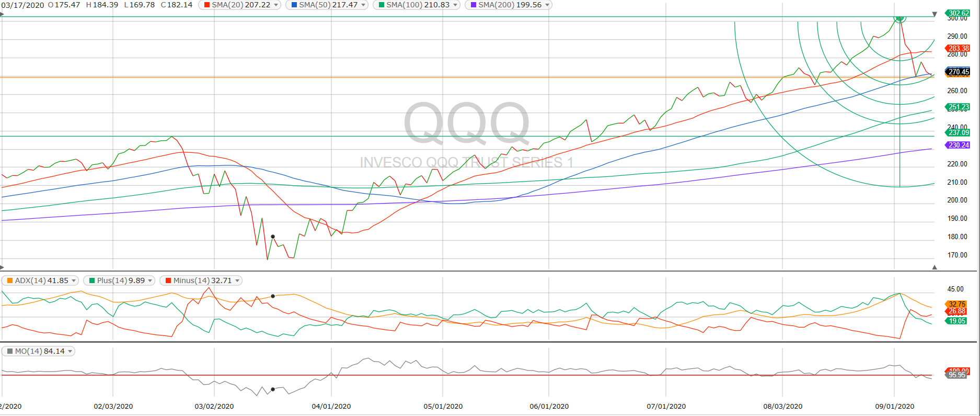Click the gray 95.95 momentum value tag
The image size is (980, 416).
(x=956, y=375)
